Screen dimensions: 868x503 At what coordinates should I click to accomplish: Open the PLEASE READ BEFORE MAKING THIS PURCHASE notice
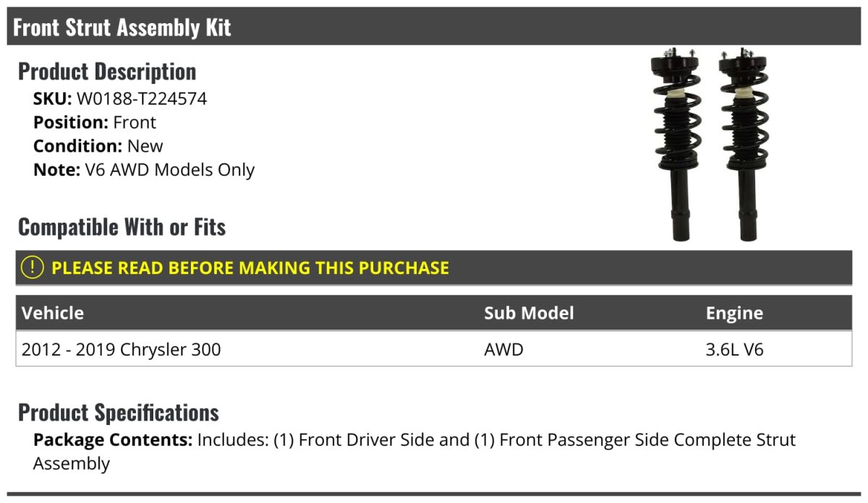click(250, 268)
